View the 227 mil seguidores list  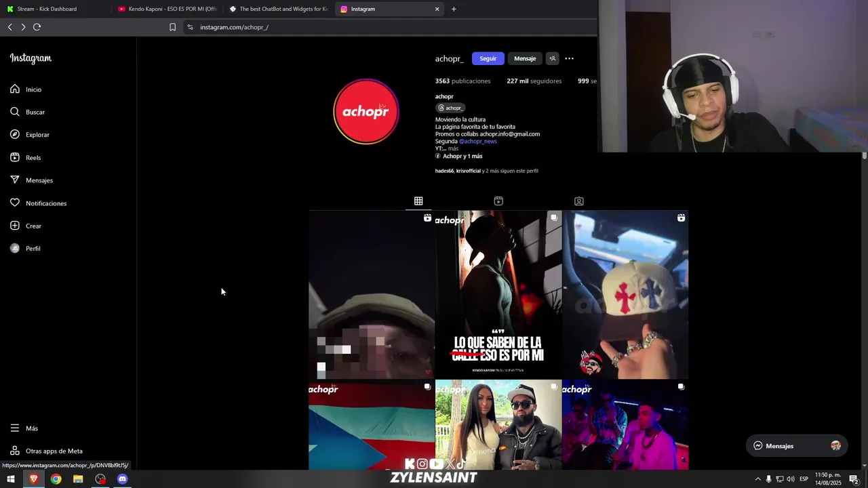pyautogui.click(x=534, y=81)
